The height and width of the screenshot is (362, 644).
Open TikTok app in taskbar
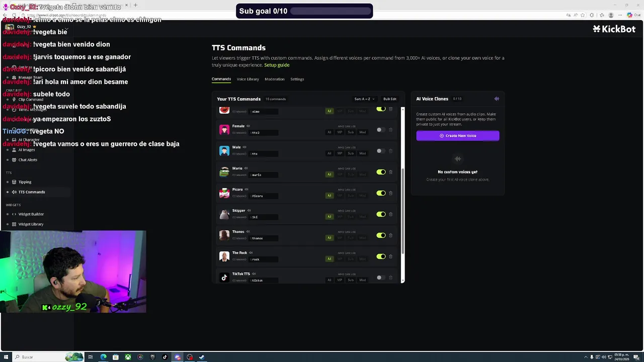[165, 357]
